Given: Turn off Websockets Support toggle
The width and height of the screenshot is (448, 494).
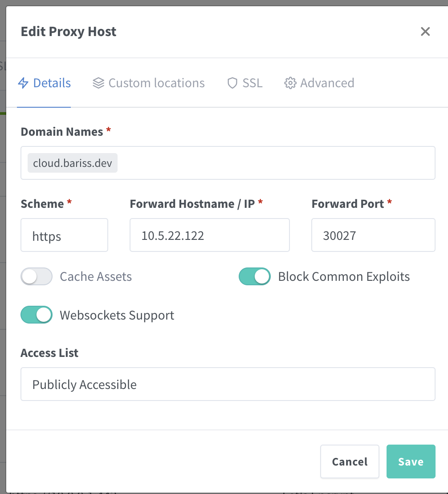Looking at the screenshot, I should tap(37, 315).
